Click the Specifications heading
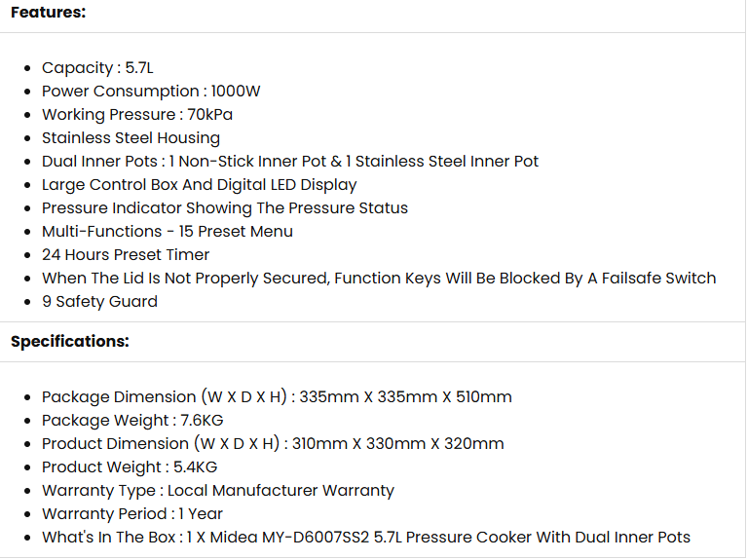748x560 pixels. coord(70,342)
